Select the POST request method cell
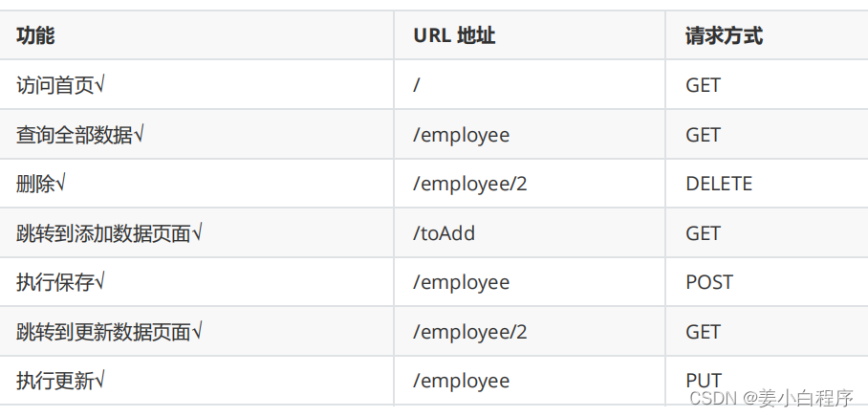868x417 pixels. point(709,282)
